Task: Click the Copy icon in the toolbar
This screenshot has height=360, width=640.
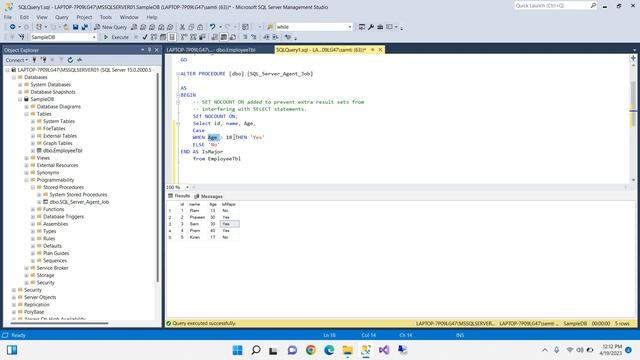Action: click(191, 27)
